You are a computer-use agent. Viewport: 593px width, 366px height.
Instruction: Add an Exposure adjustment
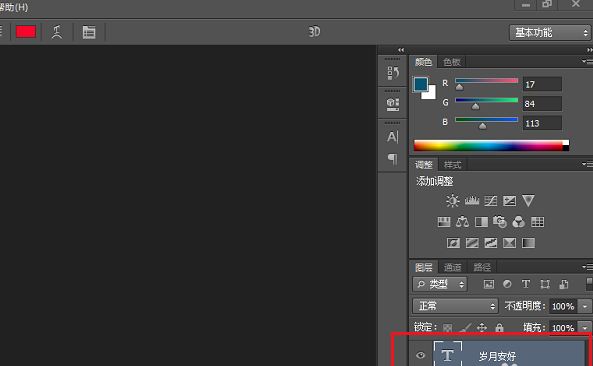(x=509, y=201)
